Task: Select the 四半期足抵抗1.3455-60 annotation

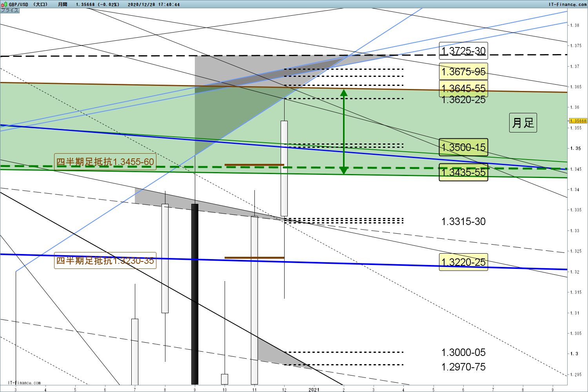Action: [x=105, y=162]
